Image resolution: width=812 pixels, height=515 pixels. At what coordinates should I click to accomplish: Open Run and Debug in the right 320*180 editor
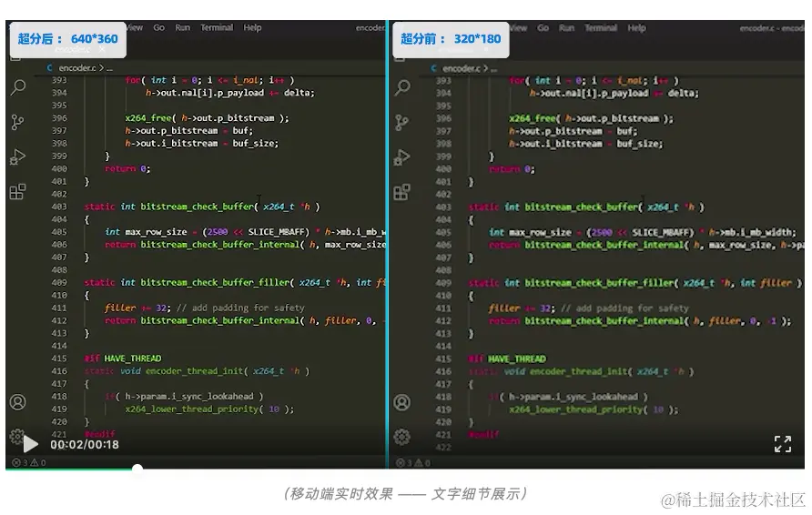point(401,157)
